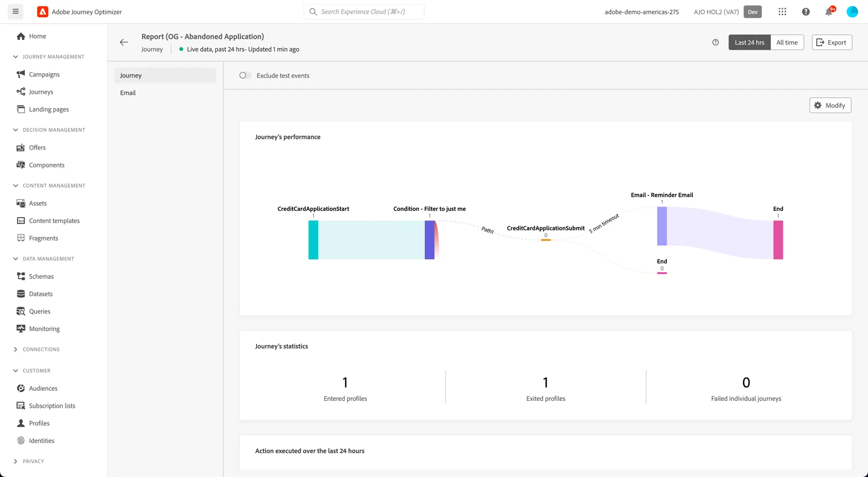Open Content templates in the sidebar
This screenshot has width=868, height=477.
[54, 221]
